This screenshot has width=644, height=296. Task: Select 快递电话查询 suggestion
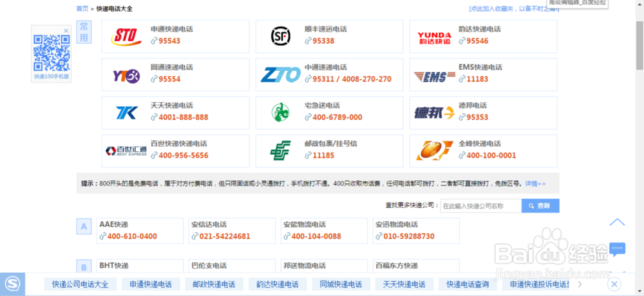pos(468,284)
